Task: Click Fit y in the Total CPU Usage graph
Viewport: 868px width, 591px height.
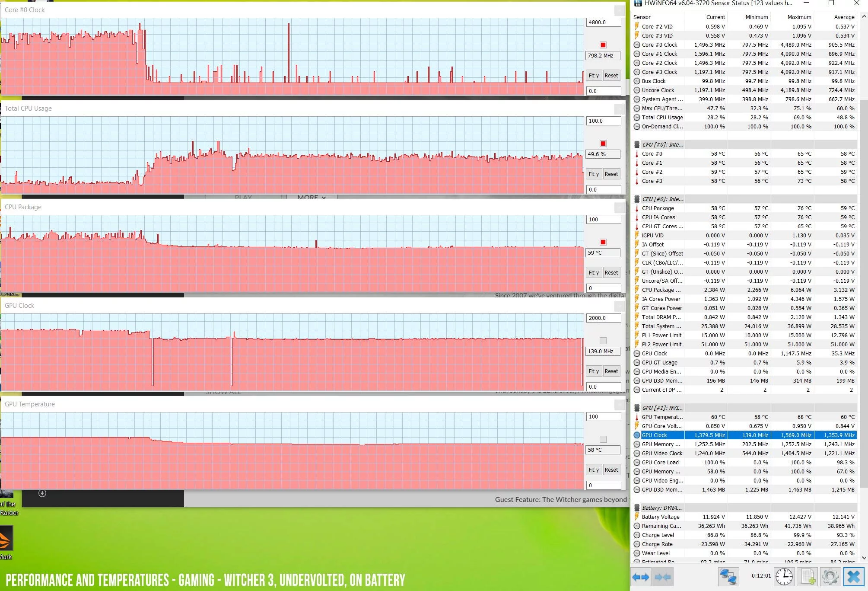Action: pos(594,174)
